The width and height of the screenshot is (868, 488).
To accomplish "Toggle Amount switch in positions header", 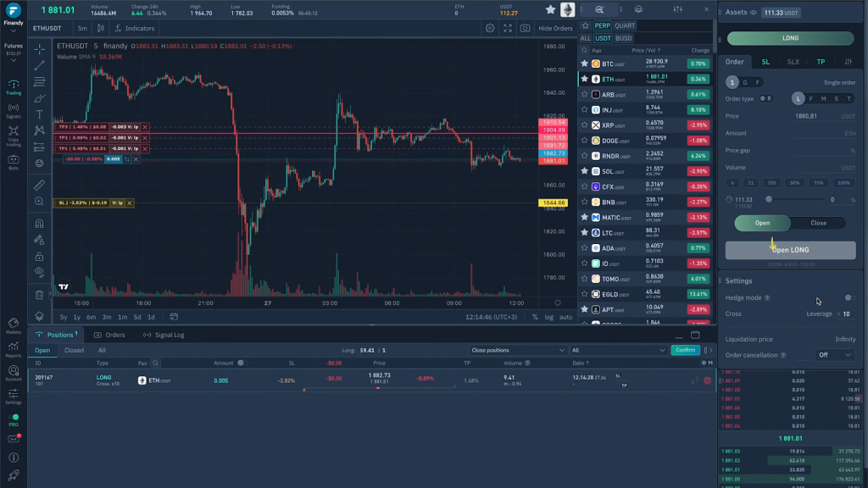I will click(x=242, y=363).
